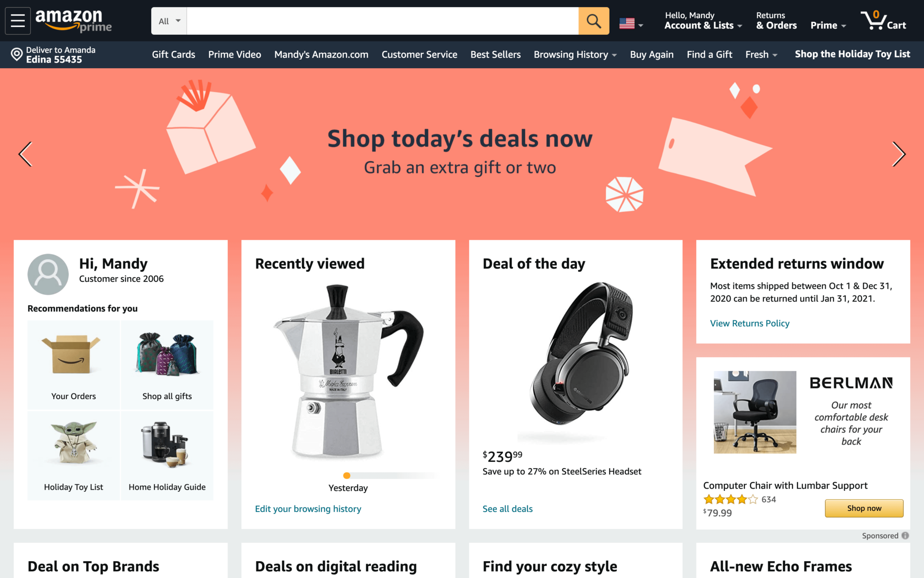This screenshot has height=578, width=924.
Task: Click the Sponsored info icon
Action: [905, 536]
